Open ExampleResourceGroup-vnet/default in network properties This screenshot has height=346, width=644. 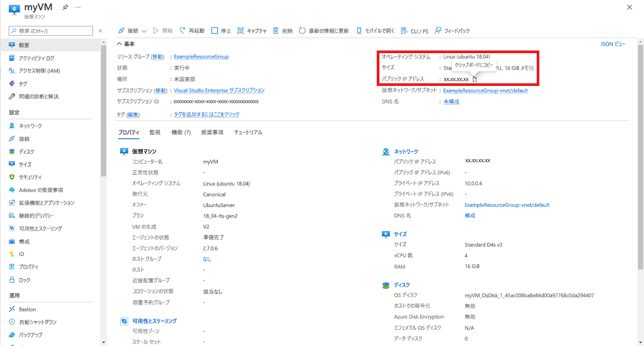point(507,205)
